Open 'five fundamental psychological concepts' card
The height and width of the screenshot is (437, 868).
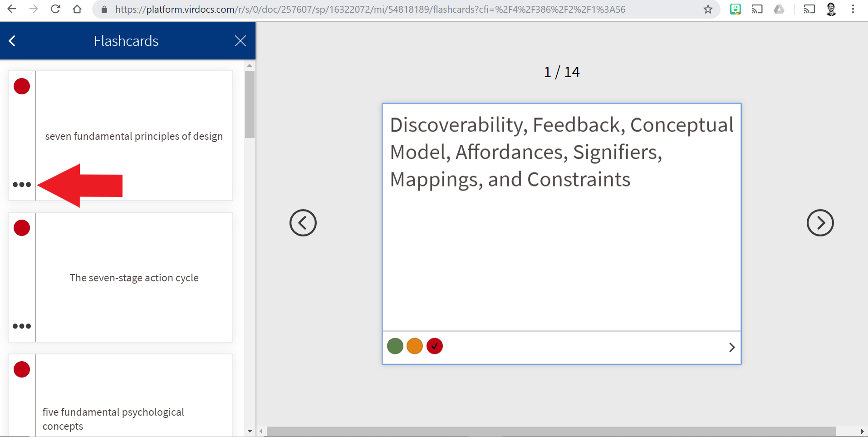pos(113,418)
